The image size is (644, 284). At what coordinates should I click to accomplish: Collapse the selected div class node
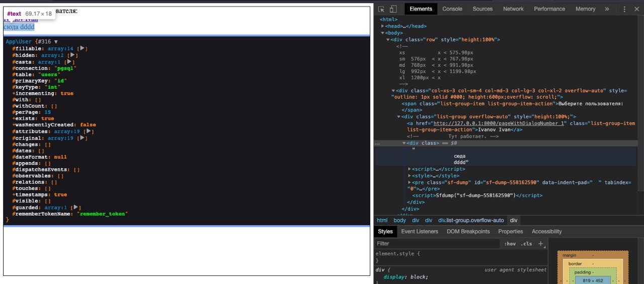404,143
